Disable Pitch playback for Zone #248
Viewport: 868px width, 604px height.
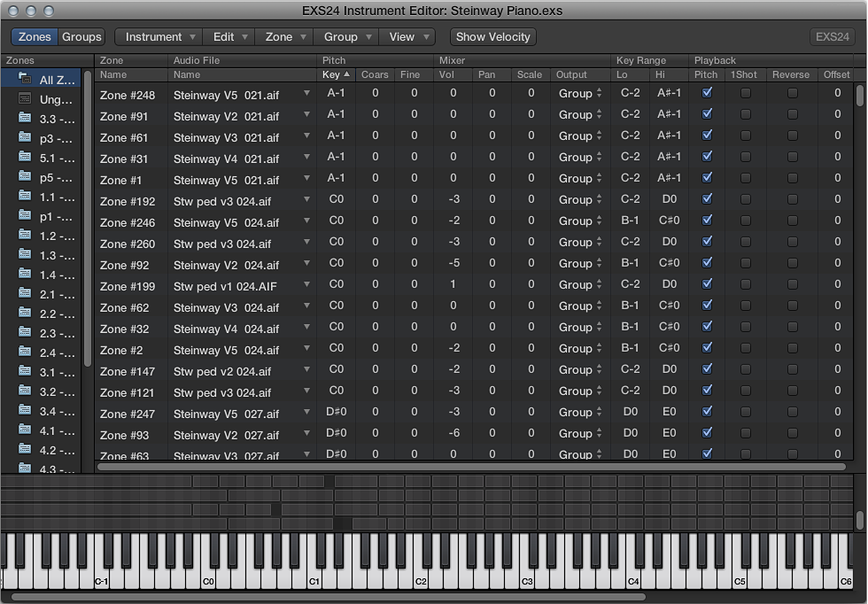click(706, 95)
